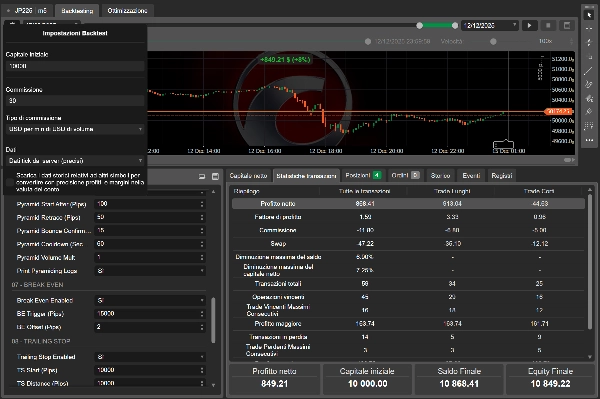Open the Posizioni tab
The height and width of the screenshot is (399, 600).
click(x=362, y=175)
